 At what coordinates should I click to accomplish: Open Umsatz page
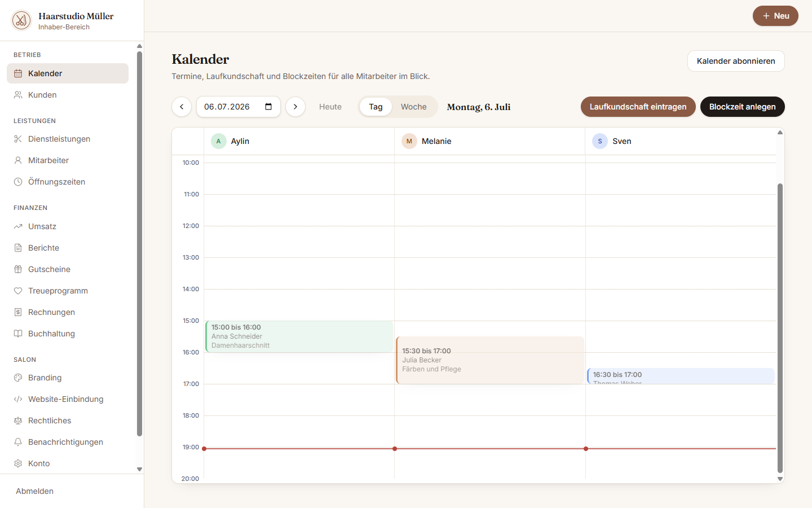click(x=68, y=226)
